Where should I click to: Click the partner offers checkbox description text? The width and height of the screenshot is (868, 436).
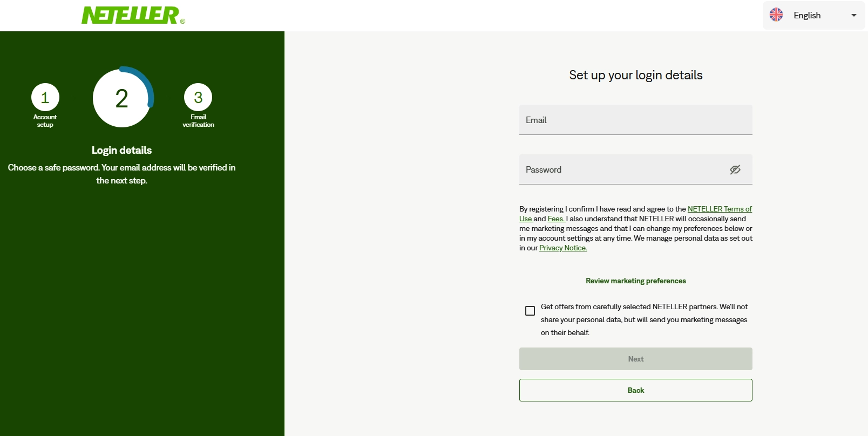pyautogui.click(x=643, y=319)
